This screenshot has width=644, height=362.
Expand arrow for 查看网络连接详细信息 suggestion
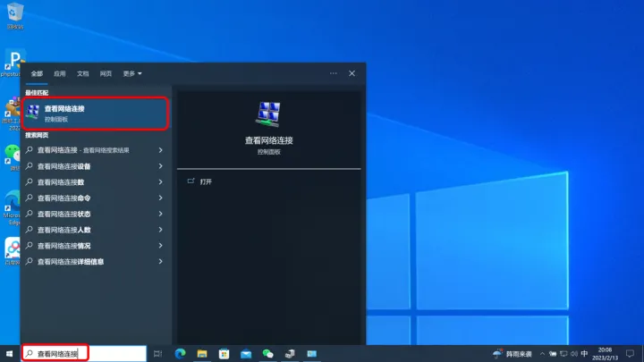[160, 262]
